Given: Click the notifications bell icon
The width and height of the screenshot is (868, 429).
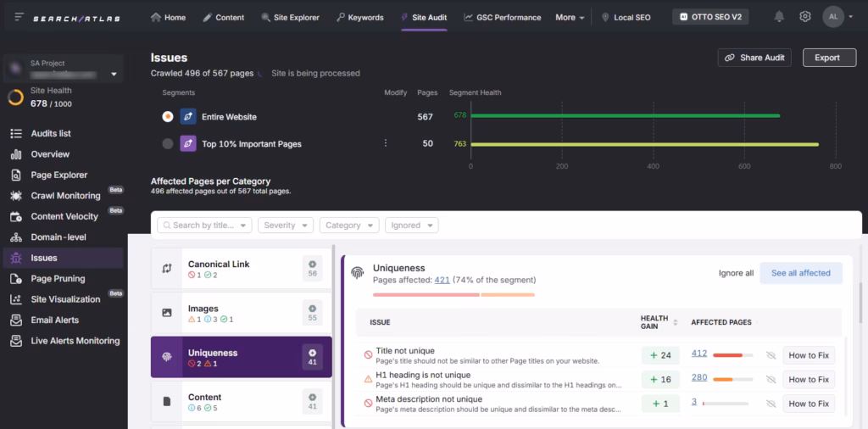Looking at the screenshot, I should pos(779,17).
